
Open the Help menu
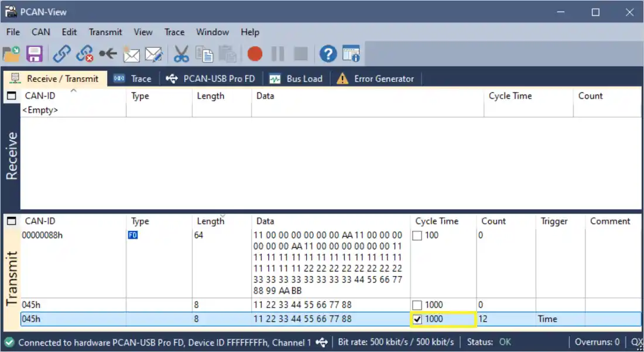[x=250, y=32]
